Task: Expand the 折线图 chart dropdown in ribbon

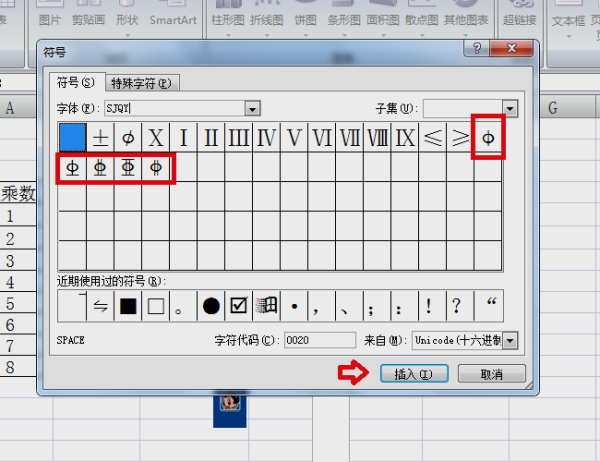Action: (x=267, y=35)
